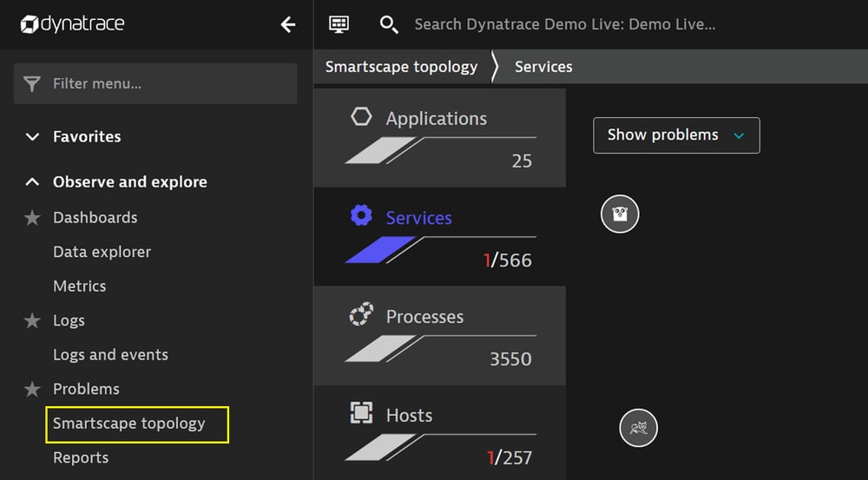Select the Hosts layer tab
The height and width of the screenshot is (480, 868).
point(440,433)
